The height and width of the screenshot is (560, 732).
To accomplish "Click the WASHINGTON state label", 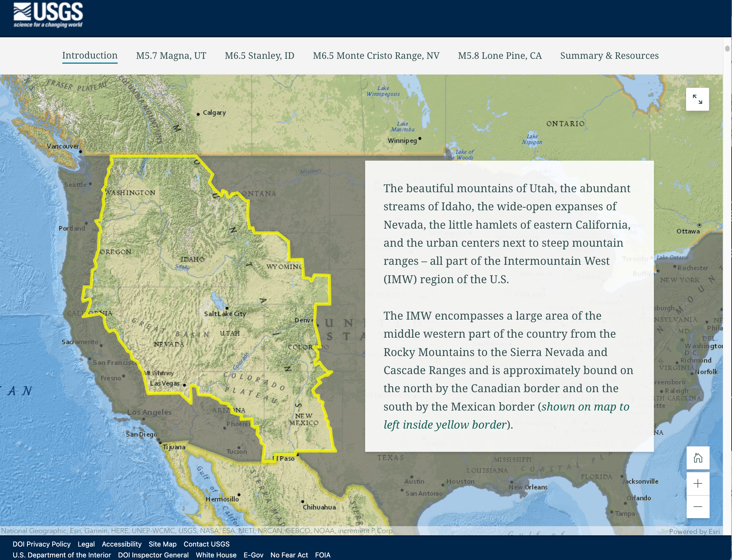I will (130, 193).
